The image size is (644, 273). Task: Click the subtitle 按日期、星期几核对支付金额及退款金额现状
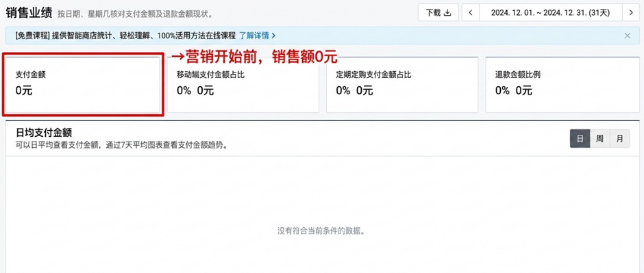[x=136, y=15]
